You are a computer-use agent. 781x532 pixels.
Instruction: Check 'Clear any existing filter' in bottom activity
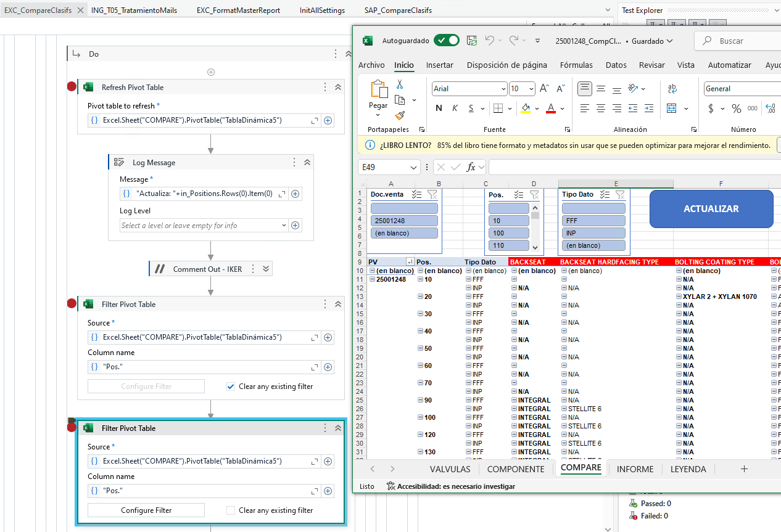pos(231,510)
